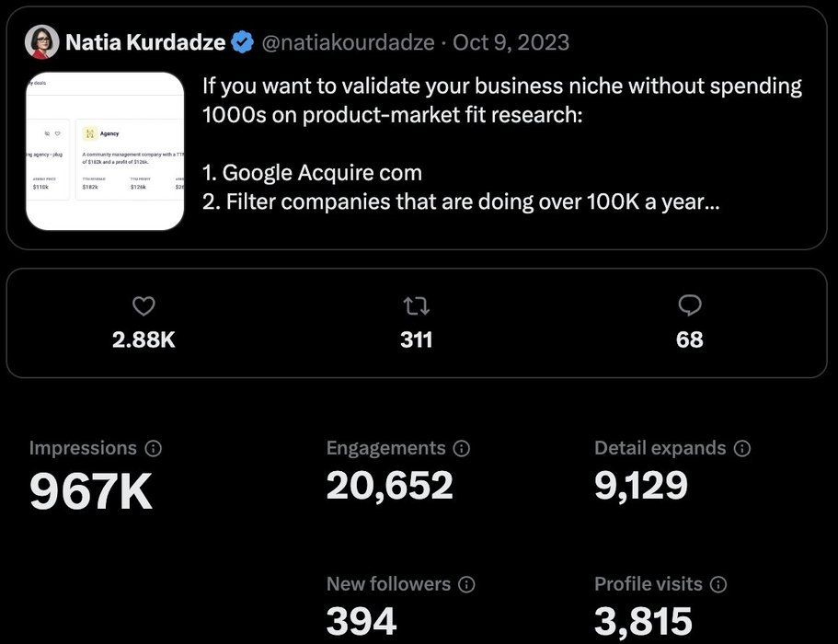Viewport: 838px width, 644px height.
Task: Open Natia Kurdadze's profile avatar
Action: point(41,42)
